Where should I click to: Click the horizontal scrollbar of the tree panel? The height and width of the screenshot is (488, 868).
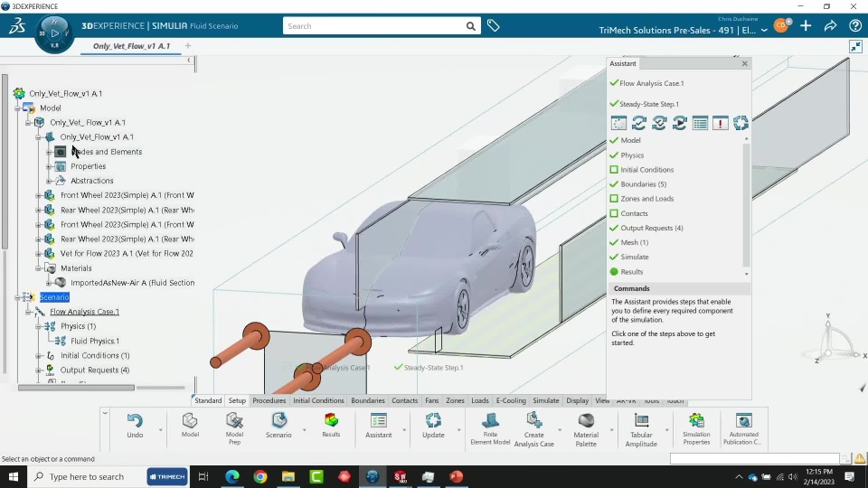(x=76, y=388)
